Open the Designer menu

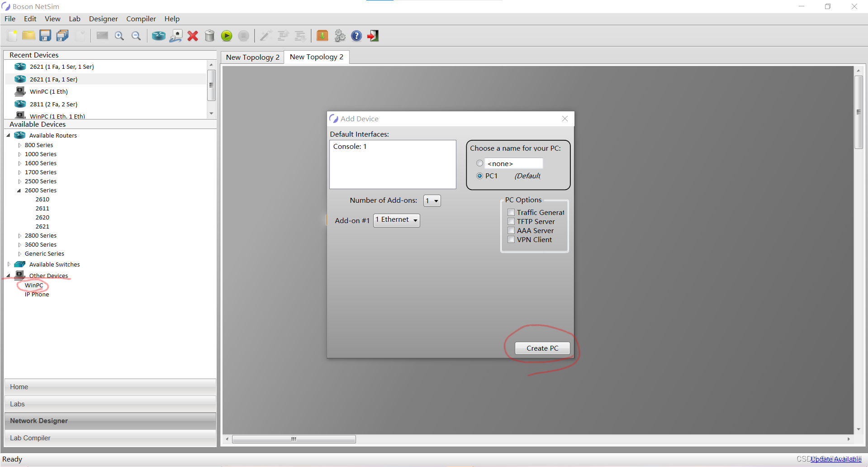tap(103, 19)
